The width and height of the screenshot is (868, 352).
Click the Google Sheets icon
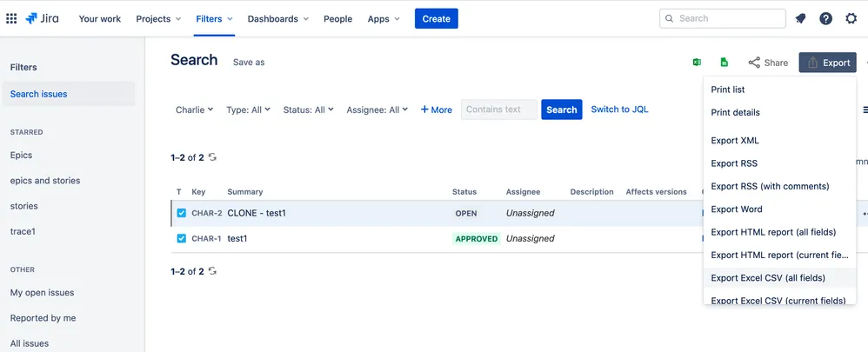pos(724,63)
